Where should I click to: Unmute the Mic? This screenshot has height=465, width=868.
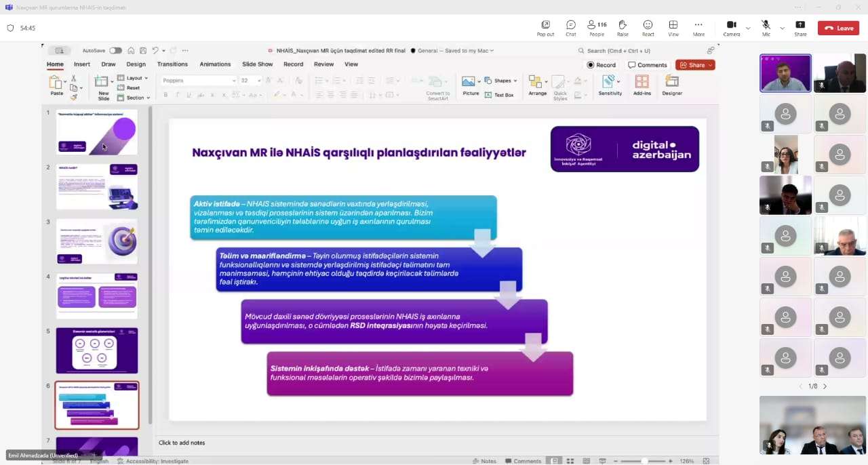tap(766, 27)
